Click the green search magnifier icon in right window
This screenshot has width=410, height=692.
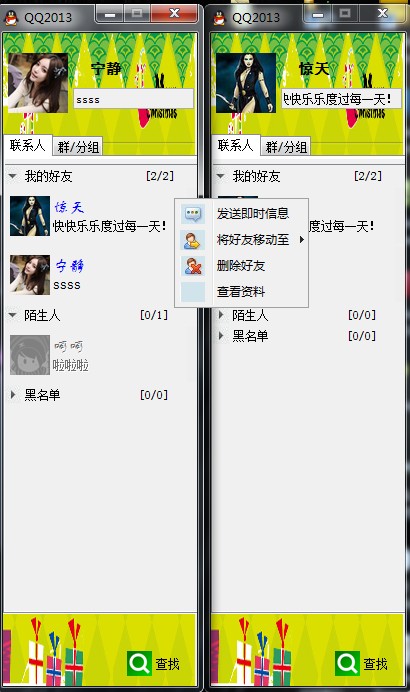click(347, 663)
